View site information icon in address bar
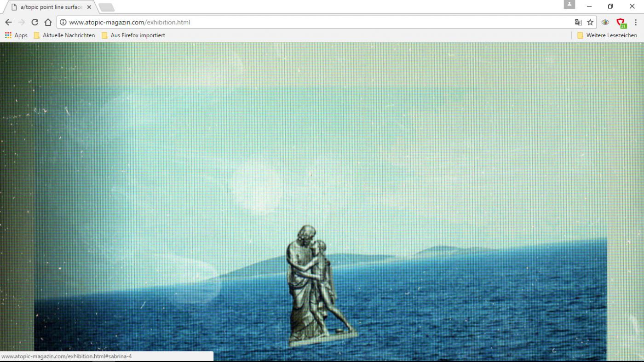644x362 pixels. coord(63,22)
